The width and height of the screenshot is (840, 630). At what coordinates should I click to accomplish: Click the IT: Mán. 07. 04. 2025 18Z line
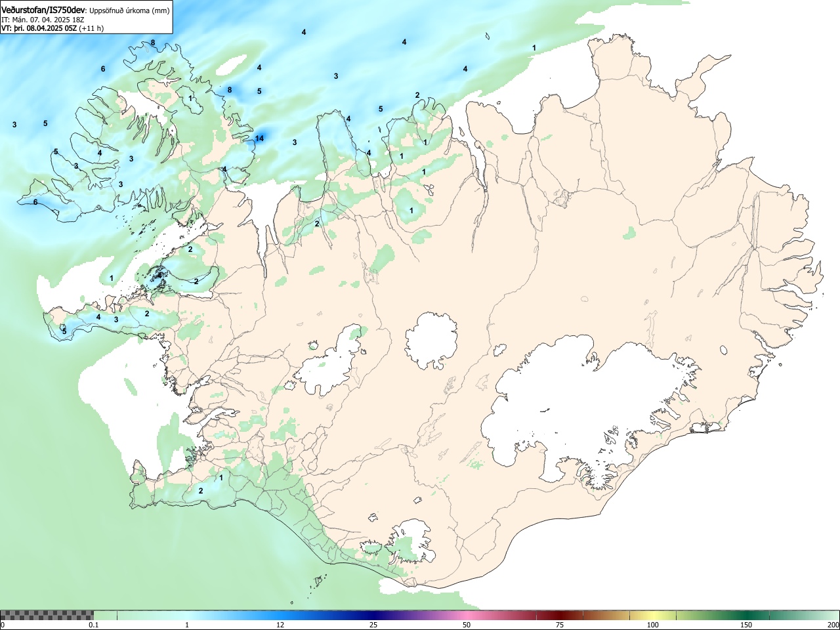pyautogui.click(x=43, y=20)
